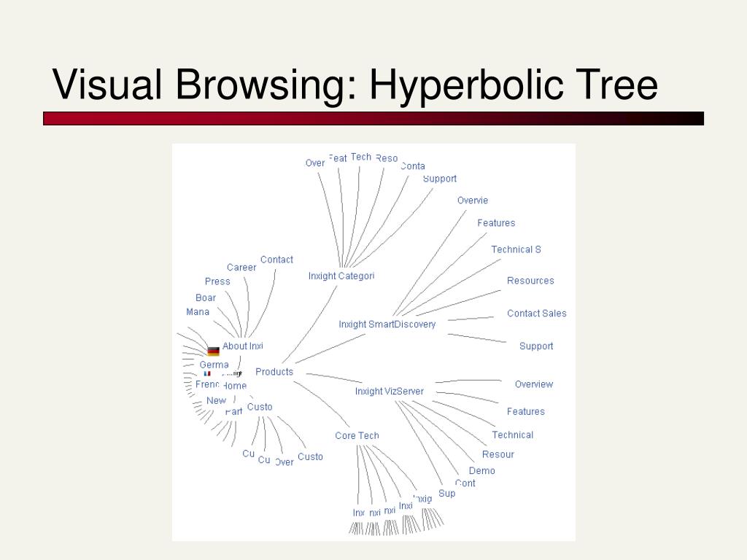Select the Products node
This screenshot has height=560, width=747.
click(274, 372)
